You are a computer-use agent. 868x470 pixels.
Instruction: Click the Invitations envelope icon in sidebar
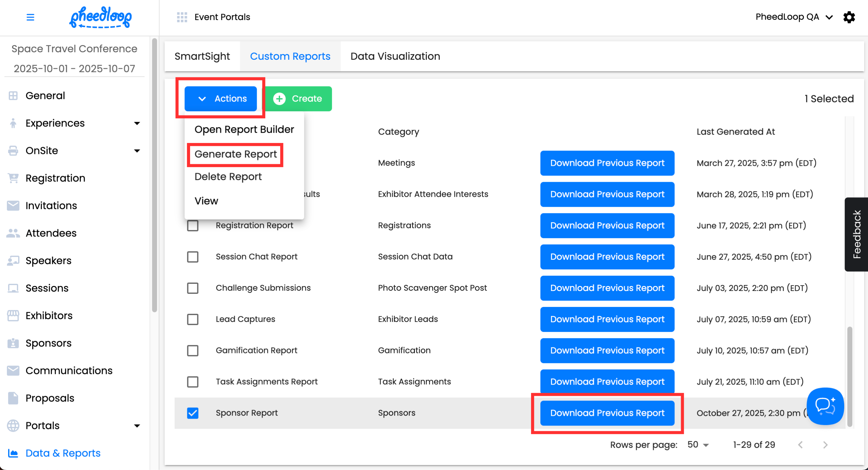(13, 205)
